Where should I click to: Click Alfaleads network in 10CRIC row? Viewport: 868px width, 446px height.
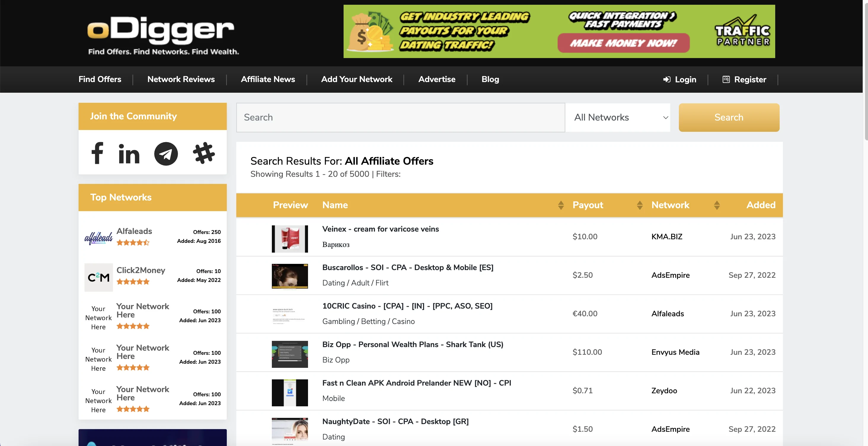(668, 314)
